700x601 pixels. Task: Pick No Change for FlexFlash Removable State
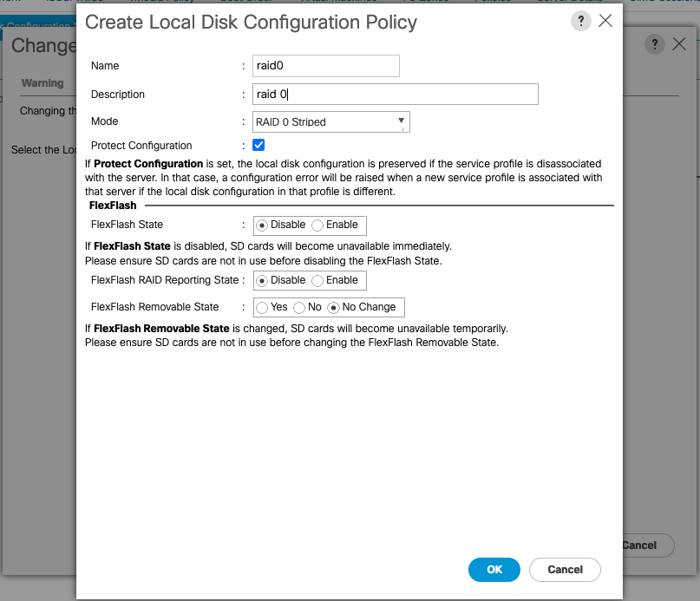coord(333,308)
